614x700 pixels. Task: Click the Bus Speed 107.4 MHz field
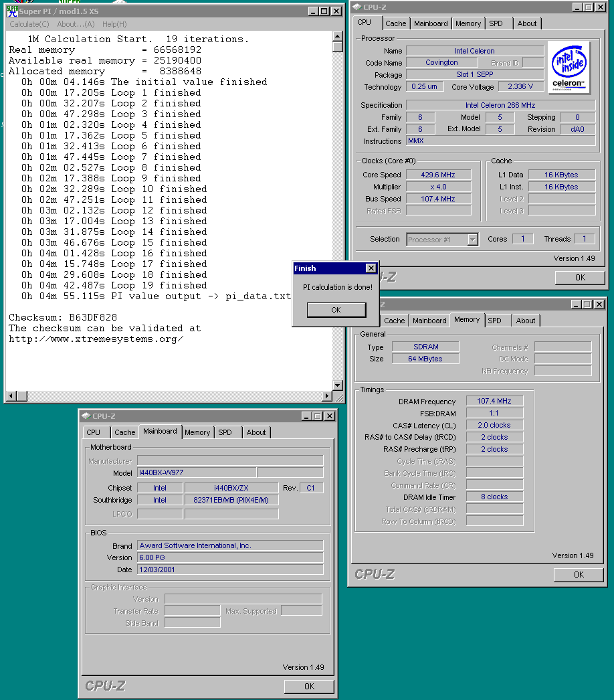(x=437, y=199)
